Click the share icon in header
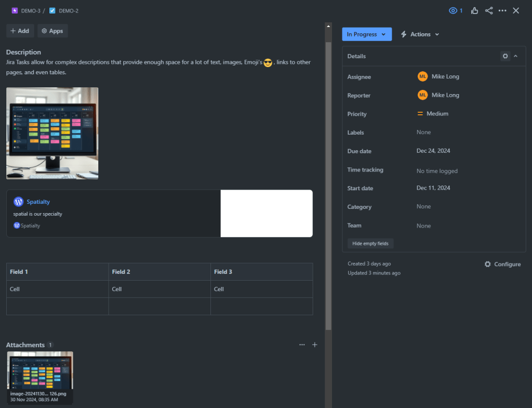Viewport: 532px width, 408px height. pyautogui.click(x=489, y=10)
